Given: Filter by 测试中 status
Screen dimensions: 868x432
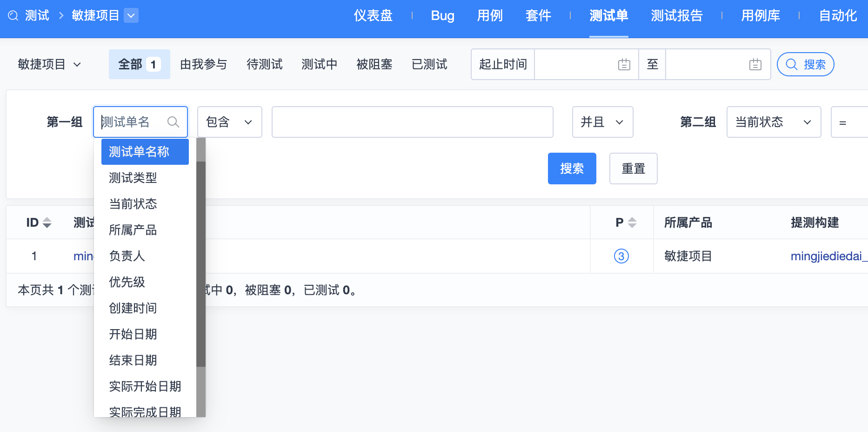Looking at the screenshot, I should (x=319, y=64).
